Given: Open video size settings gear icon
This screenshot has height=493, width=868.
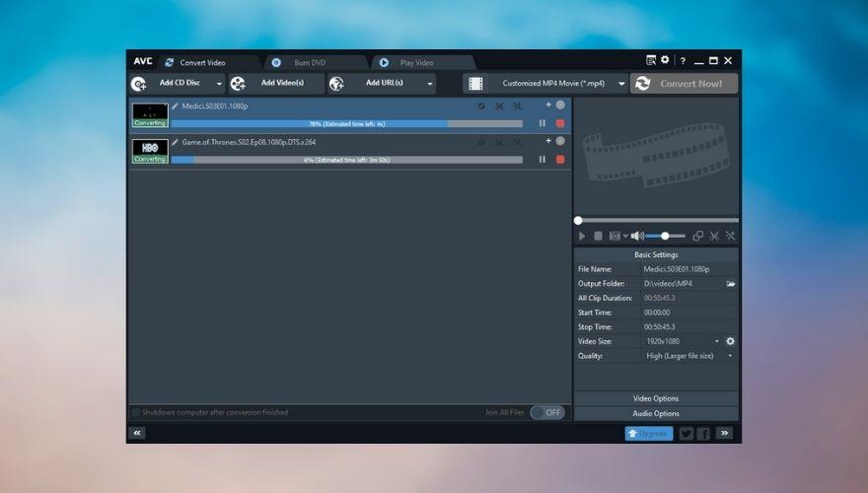Looking at the screenshot, I should [731, 341].
